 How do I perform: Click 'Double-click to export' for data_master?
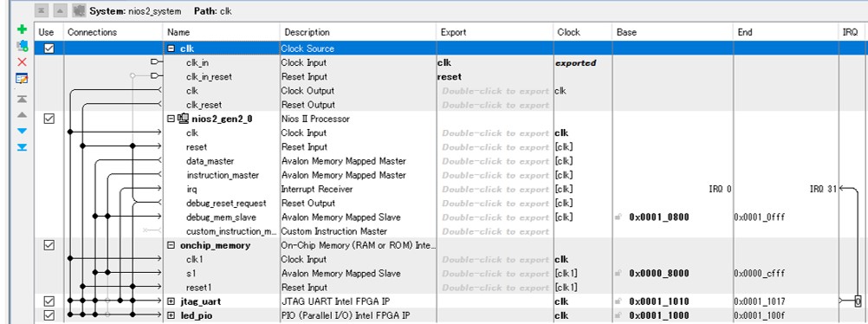496,161
